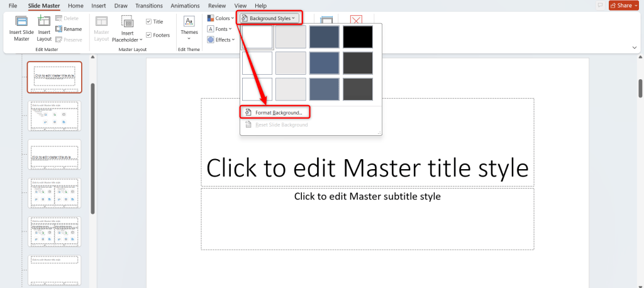The image size is (644, 288).
Task: Choose Format Background from the dropdown menu
Action: 274,113
